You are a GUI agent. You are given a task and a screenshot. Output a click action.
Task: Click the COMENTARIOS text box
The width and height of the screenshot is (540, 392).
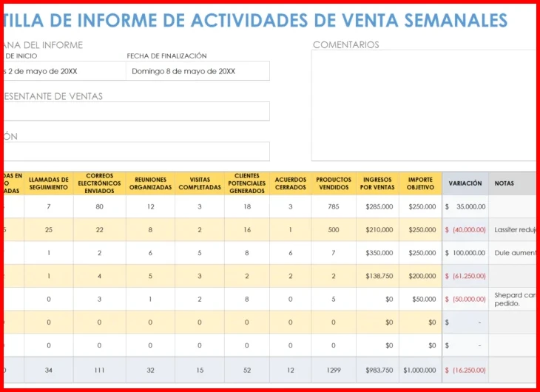(x=425, y=106)
